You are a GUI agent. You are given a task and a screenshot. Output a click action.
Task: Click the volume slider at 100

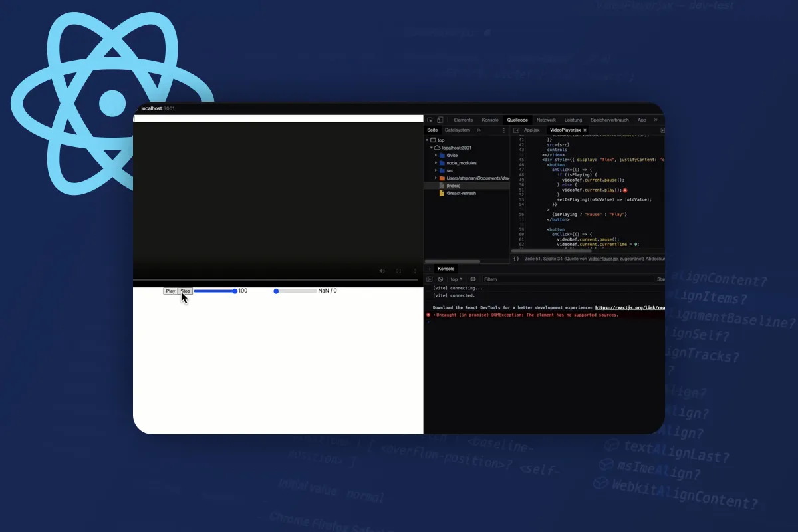[x=215, y=291]
